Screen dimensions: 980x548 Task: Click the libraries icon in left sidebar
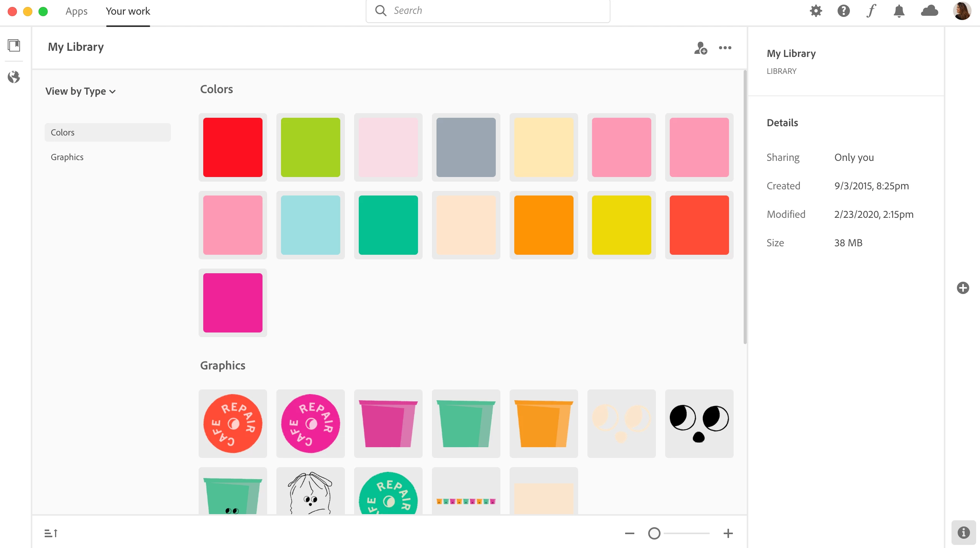click(x=14, y=45)
